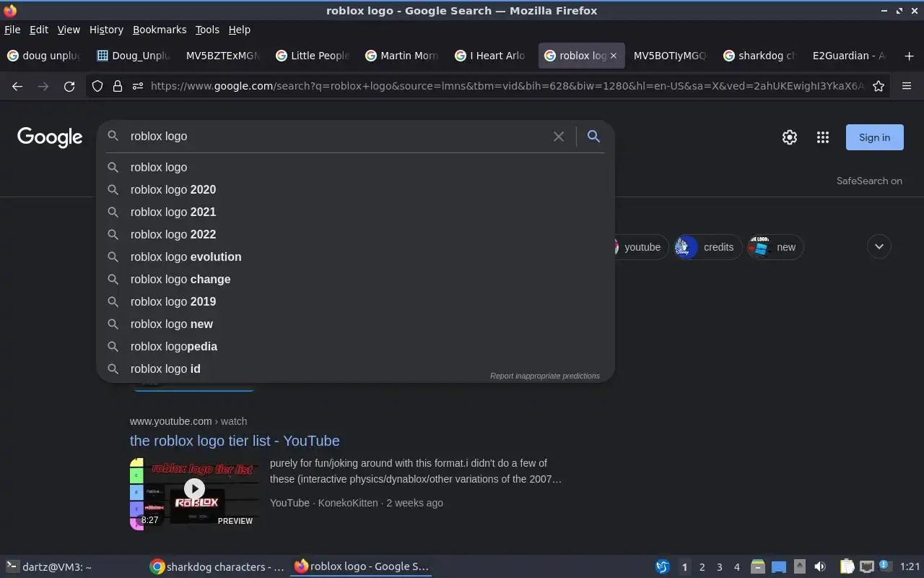Viewport: 924px width, 578px height.
Task: Choose suggestion roblox logo 2020
Action: pyautogui.click(x=355, y=189)
